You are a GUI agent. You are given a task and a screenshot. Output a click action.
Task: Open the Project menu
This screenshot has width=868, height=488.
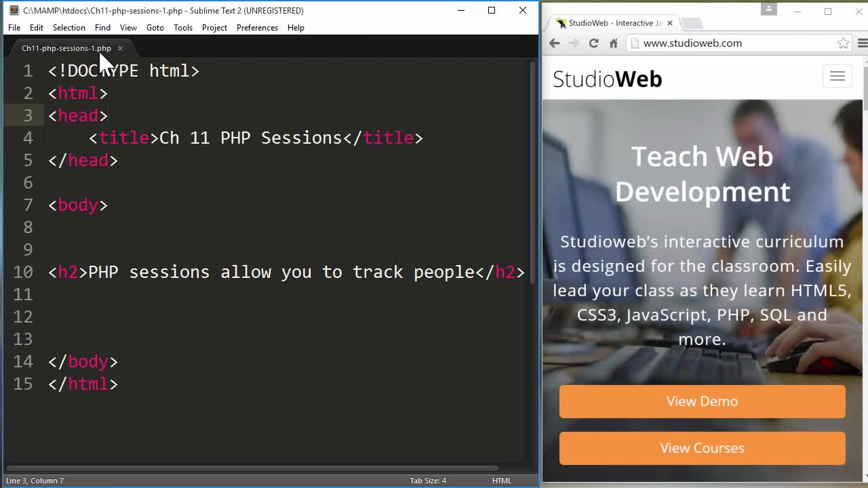[x=214, y=28]
